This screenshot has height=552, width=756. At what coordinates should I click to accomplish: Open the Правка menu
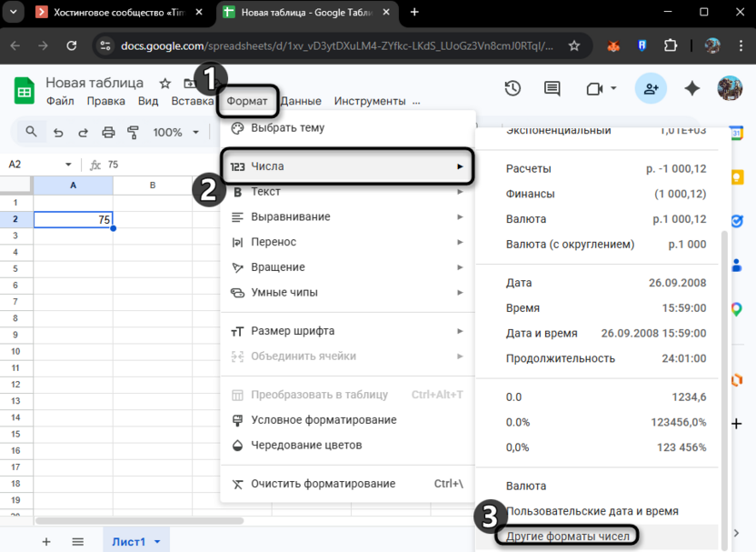pyautogui.click(x=105, y=101)
